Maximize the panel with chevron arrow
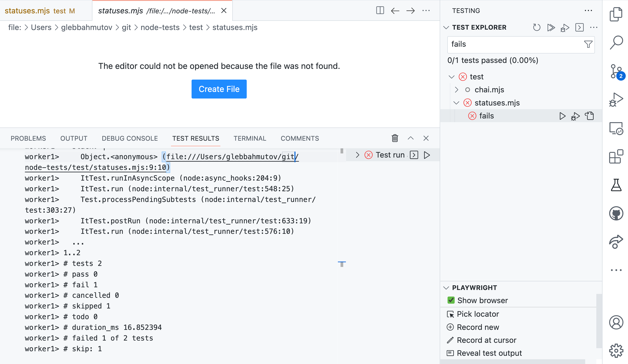Viewport: 628px width, 364px height. tap(411, 138)
